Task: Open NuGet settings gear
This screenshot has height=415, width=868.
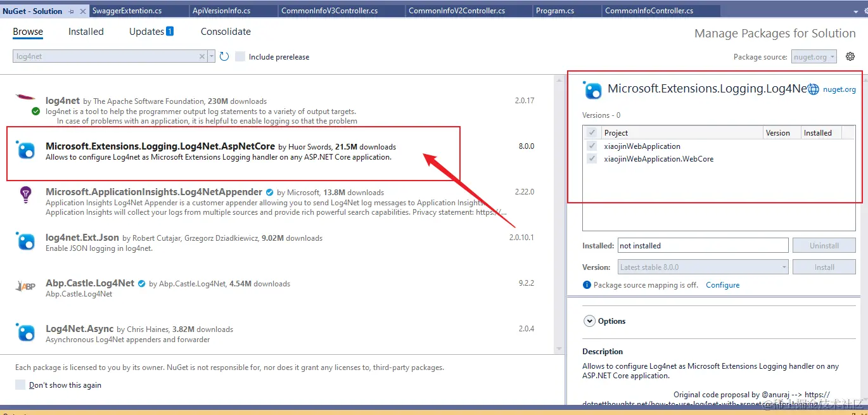Action: click(850, 56)
